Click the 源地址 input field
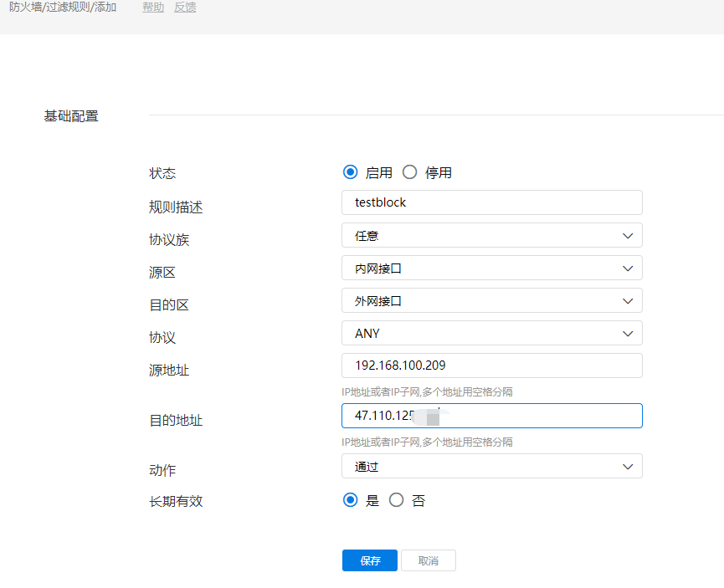This screenshot has width=724, height=588. 491,366
